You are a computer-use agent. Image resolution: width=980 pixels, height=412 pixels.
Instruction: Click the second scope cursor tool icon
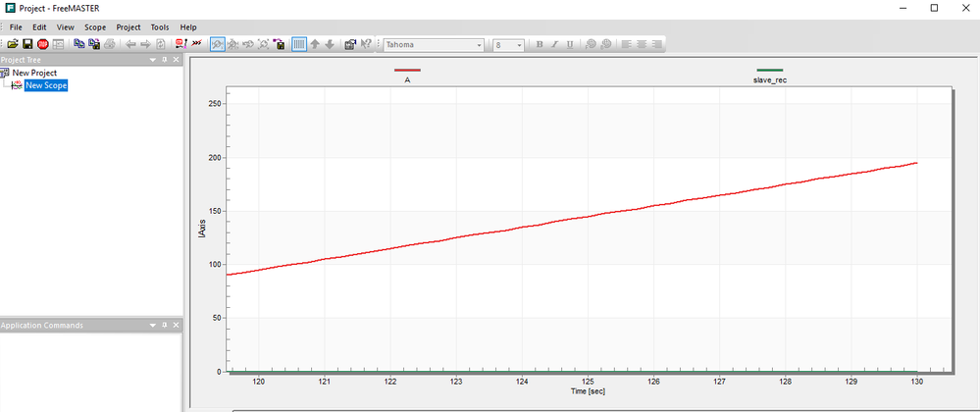point(233,44)
